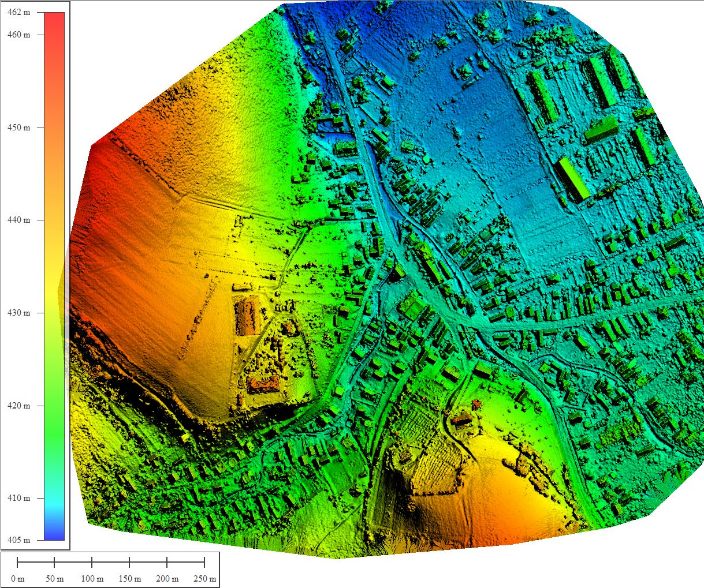Image resolution: width=704 pixels, height=588 pixels.
Task: Click the 50 m scale bar label
Action: tap(54, 579)
